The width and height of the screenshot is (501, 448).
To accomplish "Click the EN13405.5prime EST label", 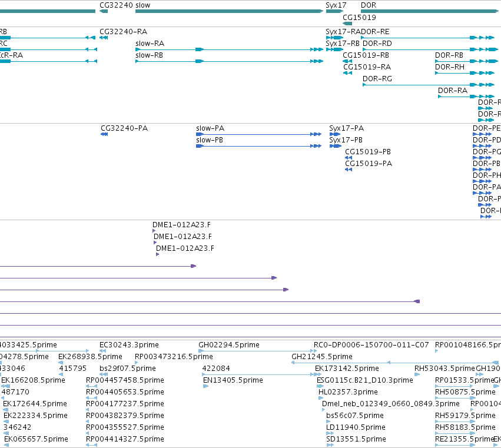I will pyautogui.click(x=233, y=380).
